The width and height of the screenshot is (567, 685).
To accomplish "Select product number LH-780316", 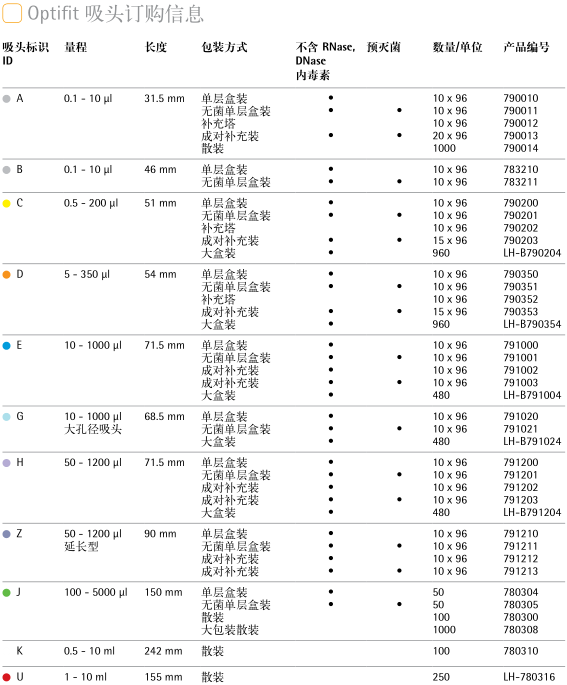I will (529, 677).
